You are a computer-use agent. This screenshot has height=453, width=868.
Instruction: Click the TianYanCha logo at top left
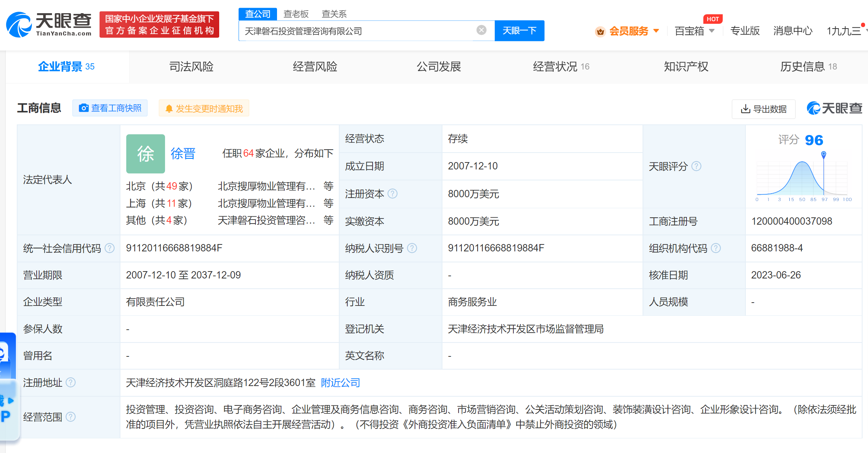[49, 24]
